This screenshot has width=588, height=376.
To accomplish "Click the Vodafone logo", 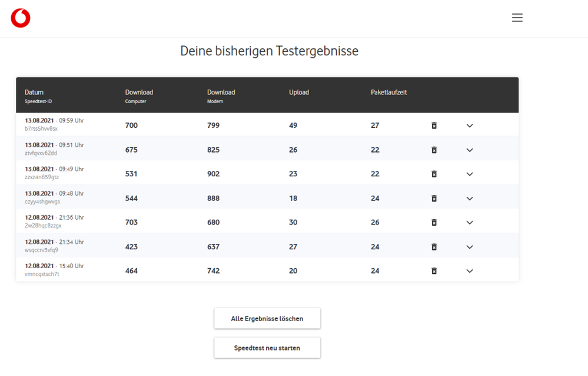I will pos(21,18).
